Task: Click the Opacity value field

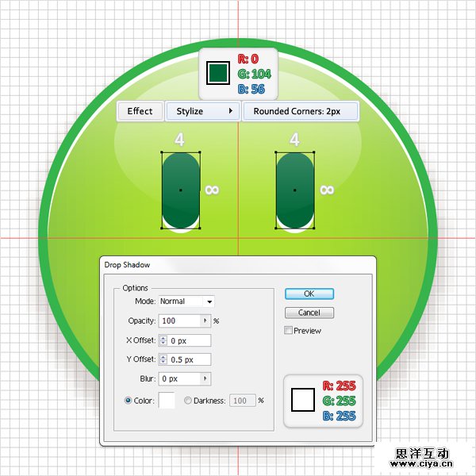Action: [x=179, y=321]
